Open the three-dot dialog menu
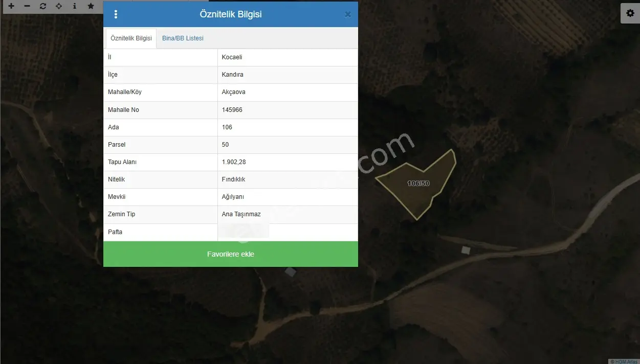 pos(116,14)
